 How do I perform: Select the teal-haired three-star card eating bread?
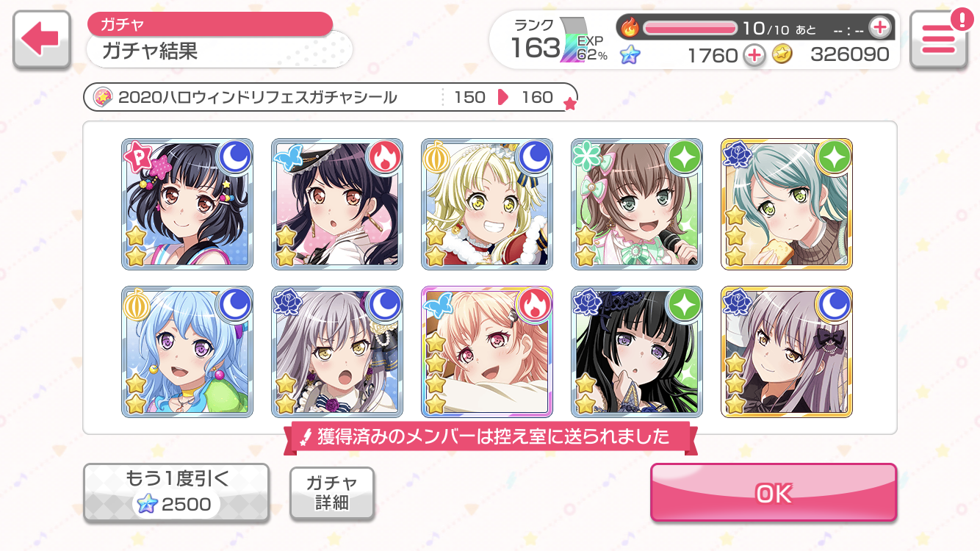(787, 204)
